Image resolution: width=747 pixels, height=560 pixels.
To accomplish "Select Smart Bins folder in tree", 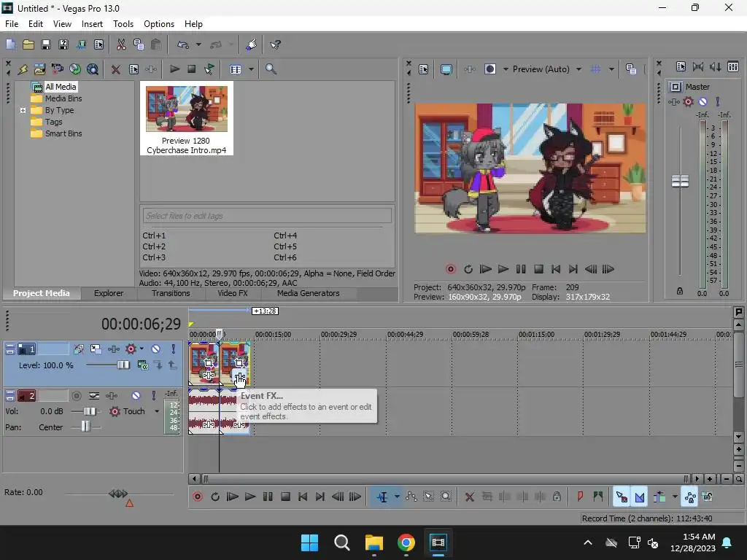I will click(63, 134).
